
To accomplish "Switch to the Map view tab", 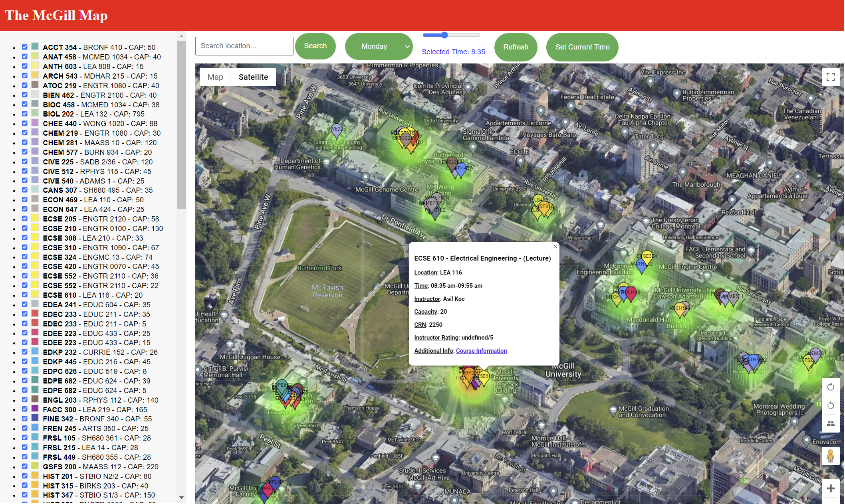I will [x=215, y=77].
